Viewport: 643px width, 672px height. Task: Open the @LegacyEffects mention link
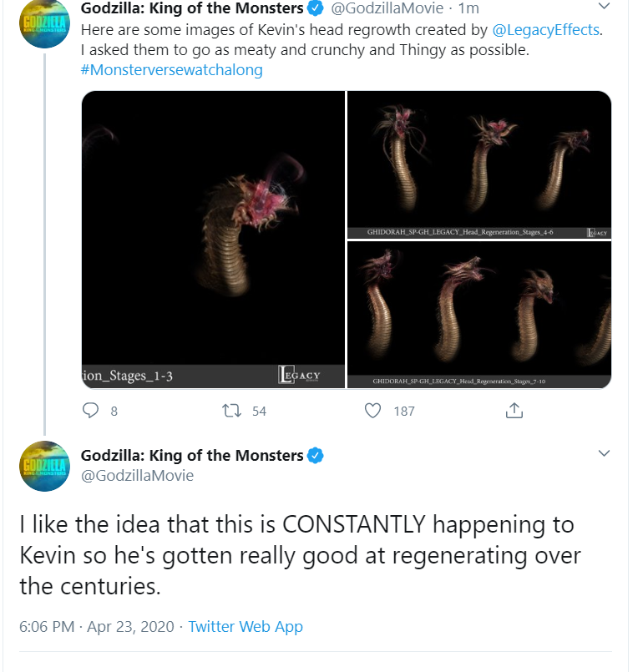pos(545,29)
